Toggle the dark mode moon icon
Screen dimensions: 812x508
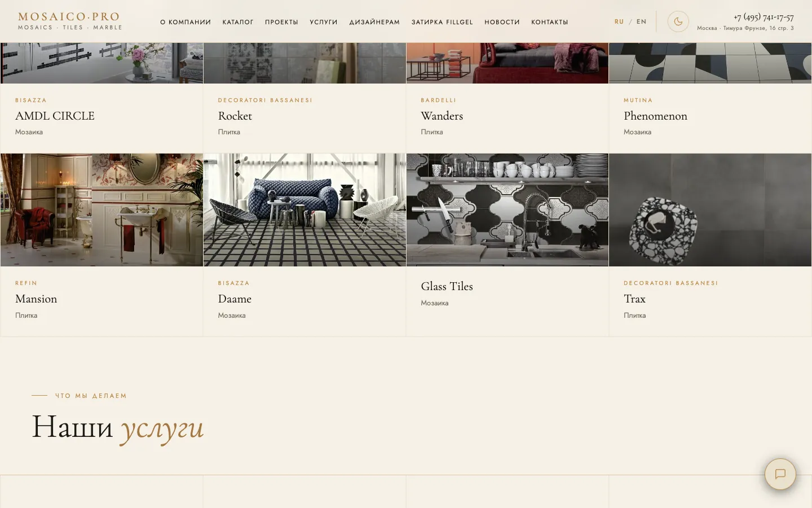[x=678, y=22]
